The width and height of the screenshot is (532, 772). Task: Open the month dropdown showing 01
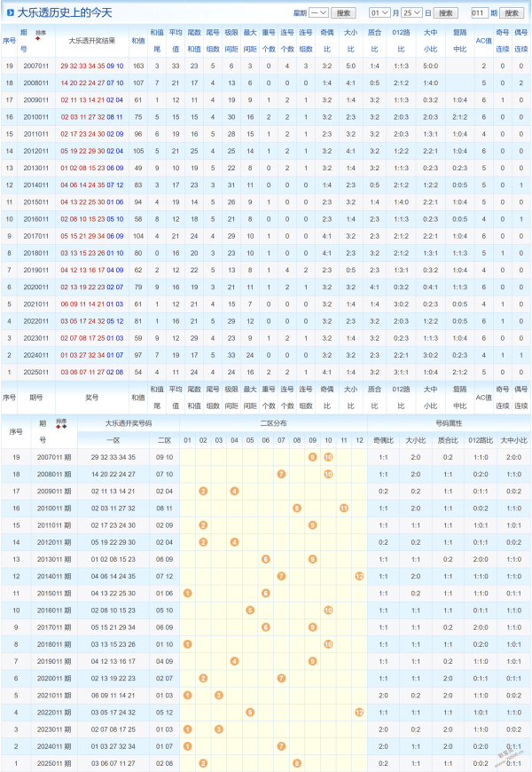coord(379,13)
